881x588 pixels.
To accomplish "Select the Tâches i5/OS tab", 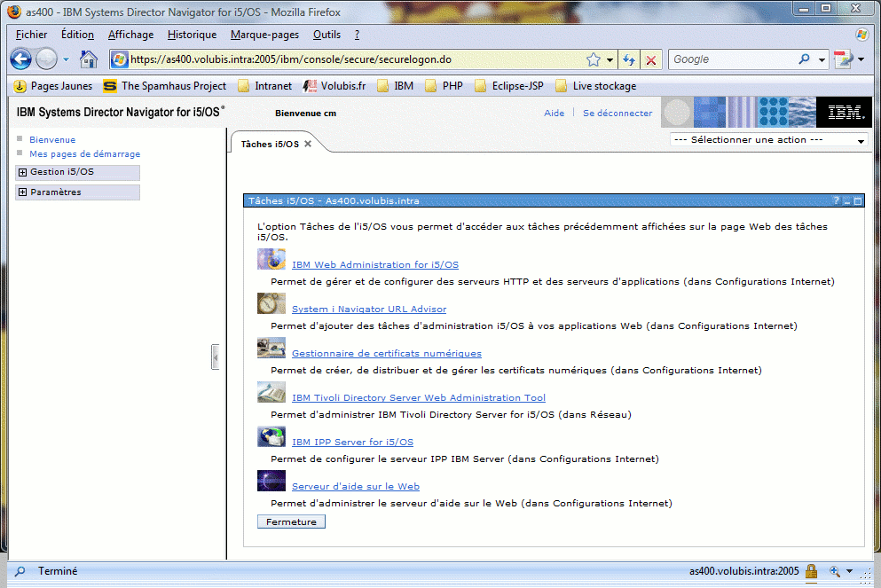I will [x=270, y=145].
